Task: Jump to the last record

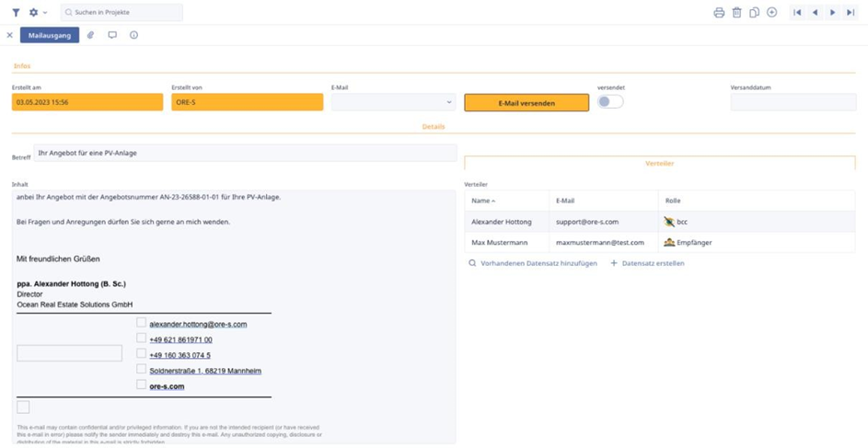Action: click(x=851, y=13)
